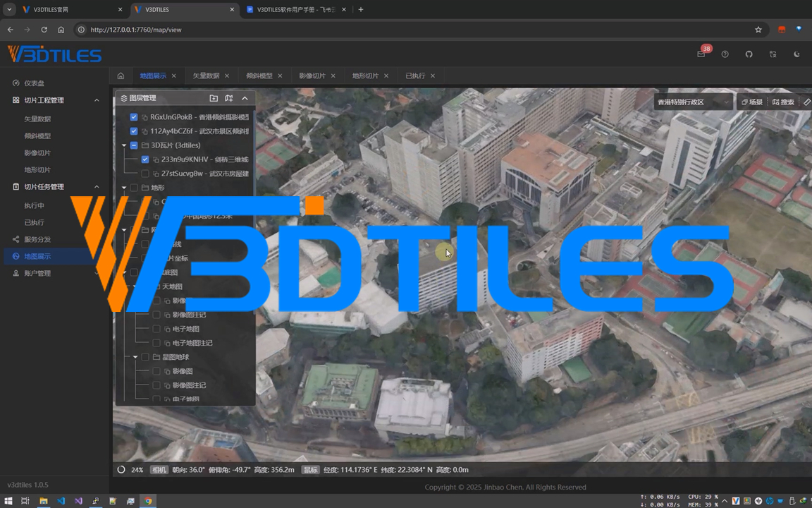The width and height of the screenshot is (812, 508).
Task: Click the help question mark icon
Action: 725,54
